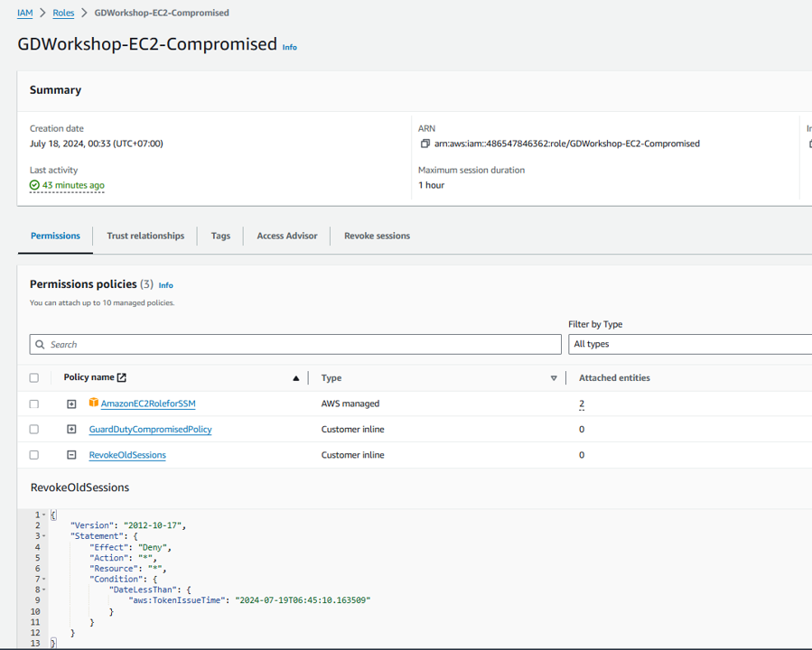The width and height of the screenshot is (812, 650).
Task: Tick the RevokeOldSessions row checkbox
Action: pyautogui.click(x=34, y=455)
